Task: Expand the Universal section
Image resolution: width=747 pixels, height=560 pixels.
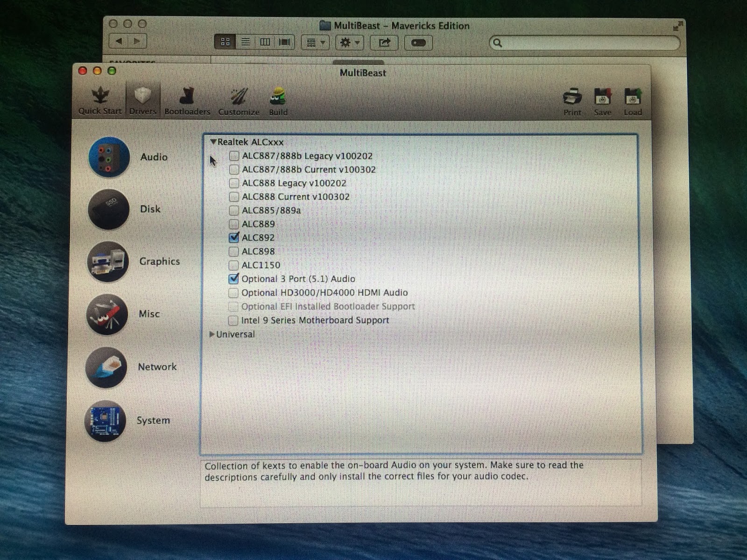Action: tap(213, 334)
